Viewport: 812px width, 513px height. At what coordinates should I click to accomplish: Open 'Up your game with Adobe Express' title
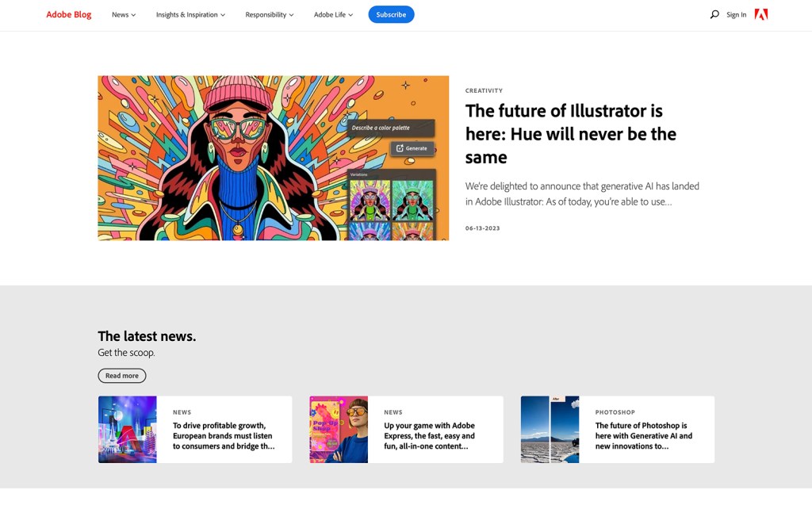point(429,436)
